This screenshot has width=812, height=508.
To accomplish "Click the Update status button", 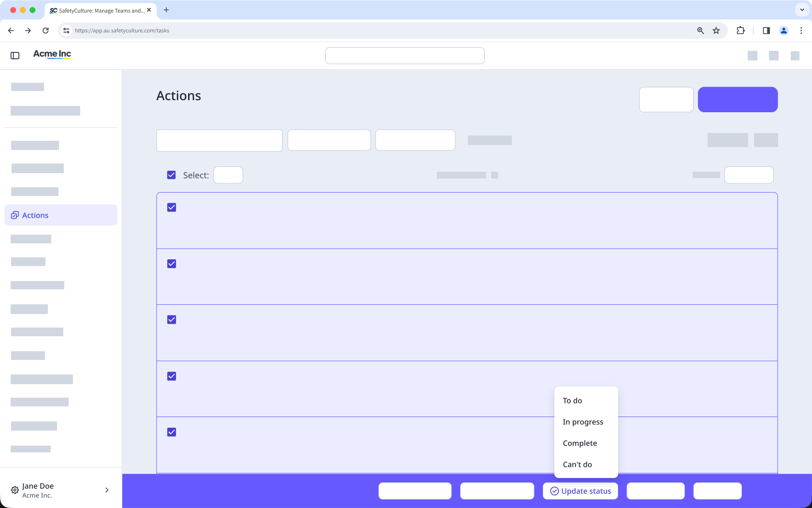I will (x=580, y=491).
